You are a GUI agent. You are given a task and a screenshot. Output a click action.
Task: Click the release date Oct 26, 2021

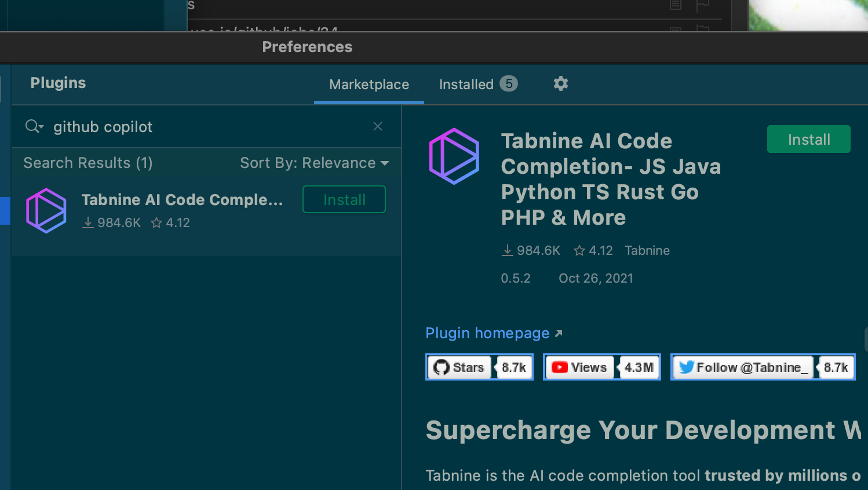pyautogui.click(x=596, y=278)
